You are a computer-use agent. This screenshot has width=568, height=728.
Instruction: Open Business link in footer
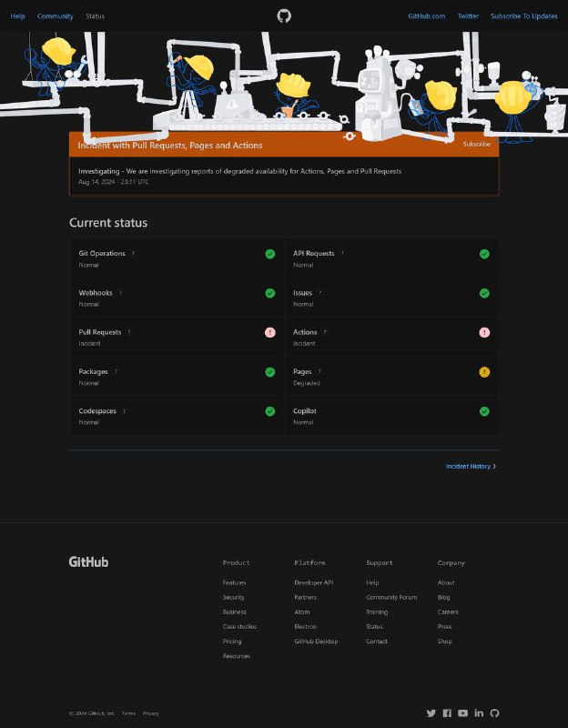click(234, 612)
